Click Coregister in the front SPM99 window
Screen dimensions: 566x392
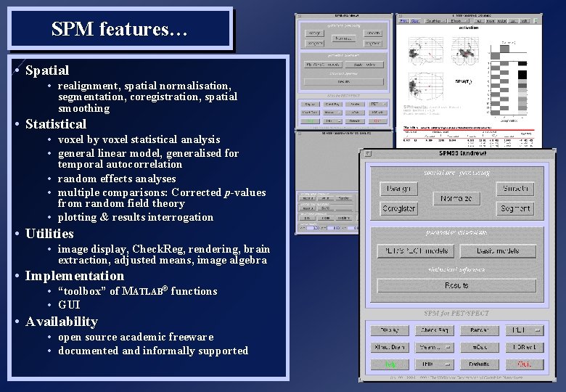398,208
